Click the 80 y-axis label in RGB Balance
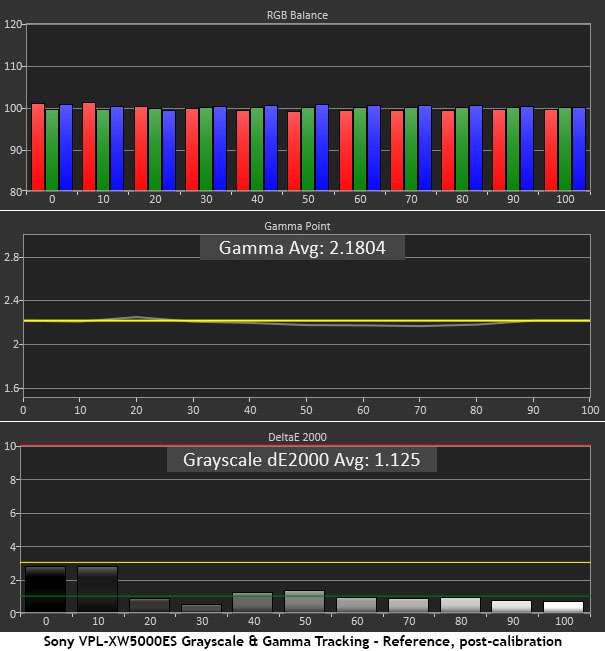The height and width of the screenshot is (651, 605). 16,192
